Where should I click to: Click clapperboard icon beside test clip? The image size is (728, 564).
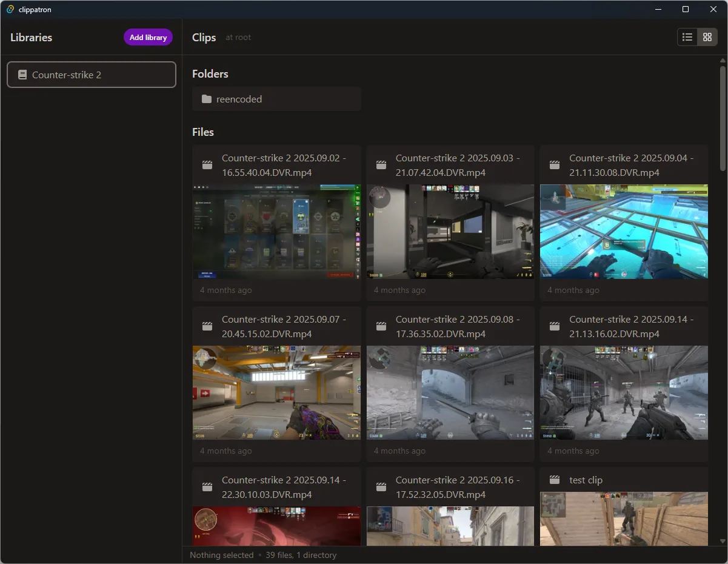pyautogui.click(x=554, y=480)
